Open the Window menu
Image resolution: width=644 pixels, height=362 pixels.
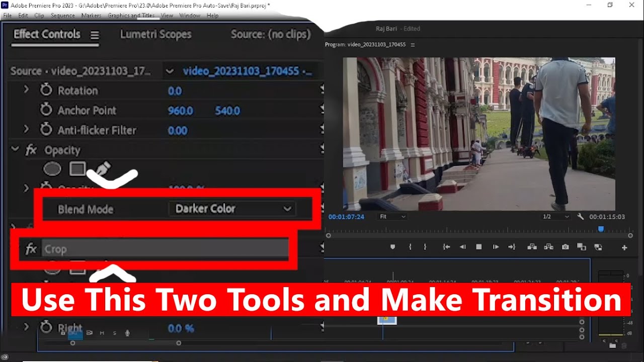point(190,16)
